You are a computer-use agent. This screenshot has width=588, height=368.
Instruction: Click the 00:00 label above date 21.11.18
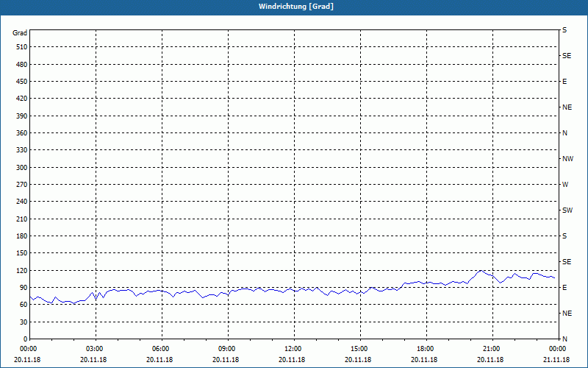pyautogui.click(x=559, y=349)
